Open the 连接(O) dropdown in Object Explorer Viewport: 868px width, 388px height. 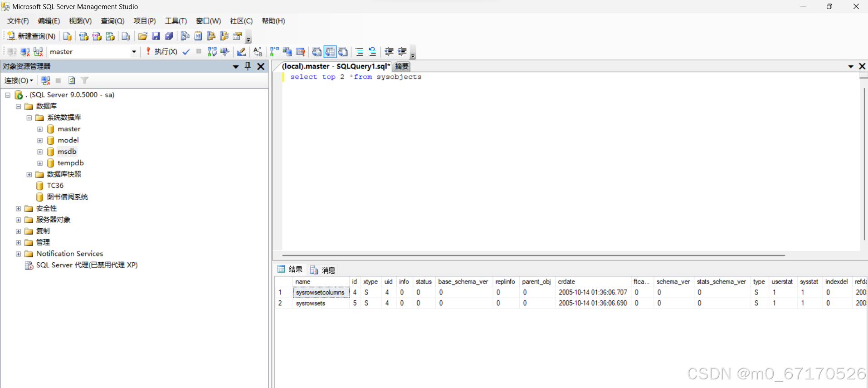click(19, 80)
